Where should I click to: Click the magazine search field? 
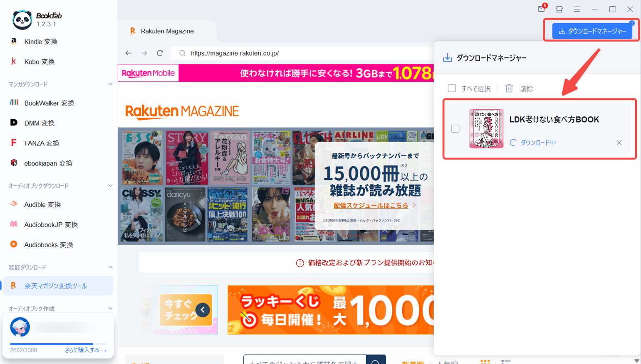tap(305, 360)
